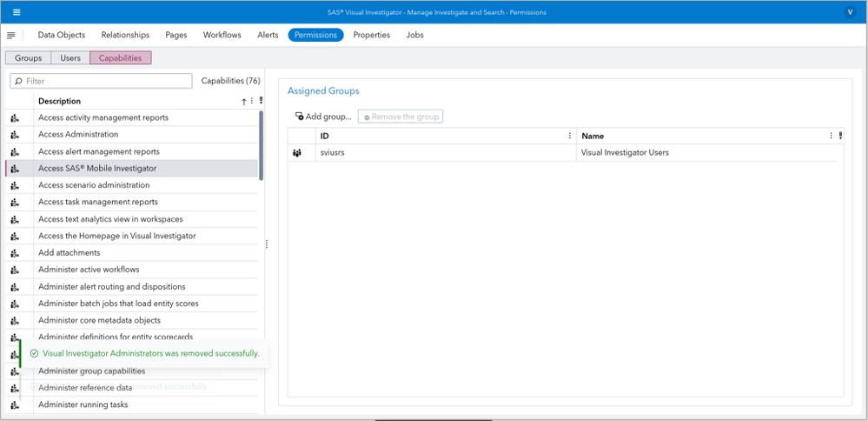Click icon beside Add attachments
This screenshot has height=421, width=868.
click(15, 253)
